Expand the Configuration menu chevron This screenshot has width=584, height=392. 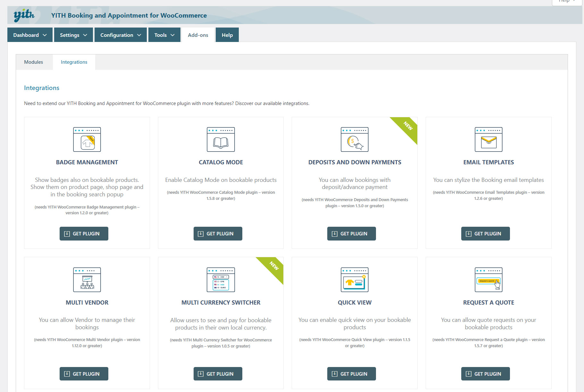tap(139, 35)
